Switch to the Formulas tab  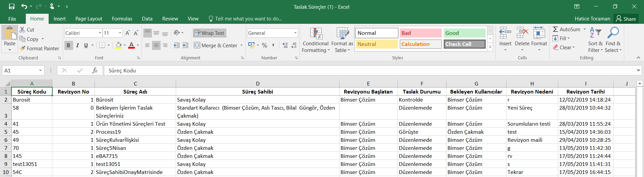pyautogui.click(x=122, y=19)
